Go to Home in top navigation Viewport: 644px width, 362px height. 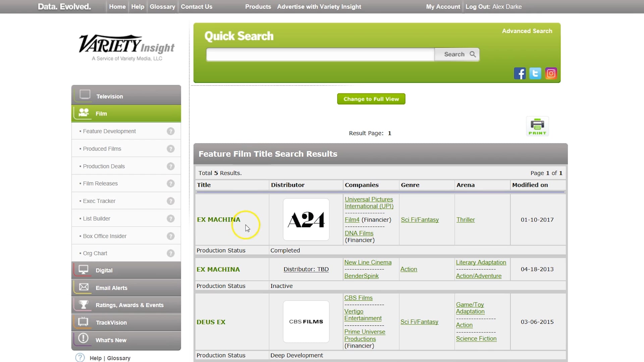click(117, 7)
